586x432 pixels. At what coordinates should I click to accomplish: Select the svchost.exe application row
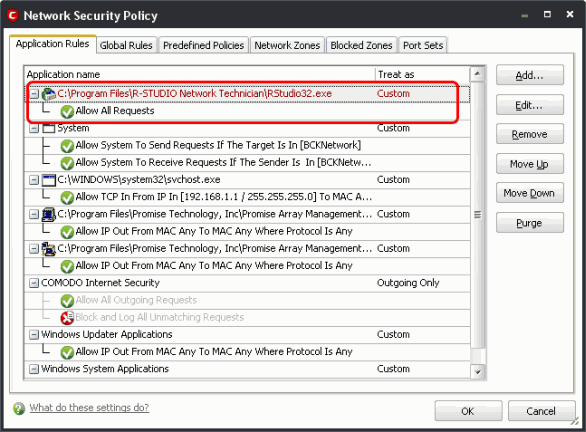(x=247, y=180)
